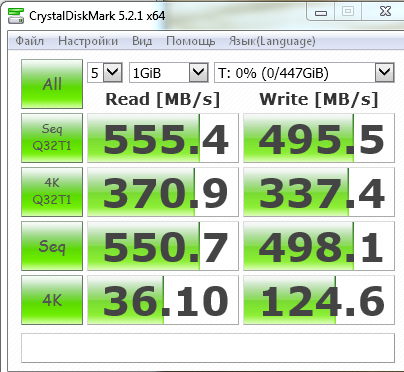Click the 4K write result 124.6
This screenshot has width=404, height=372.
coord(319,300)
